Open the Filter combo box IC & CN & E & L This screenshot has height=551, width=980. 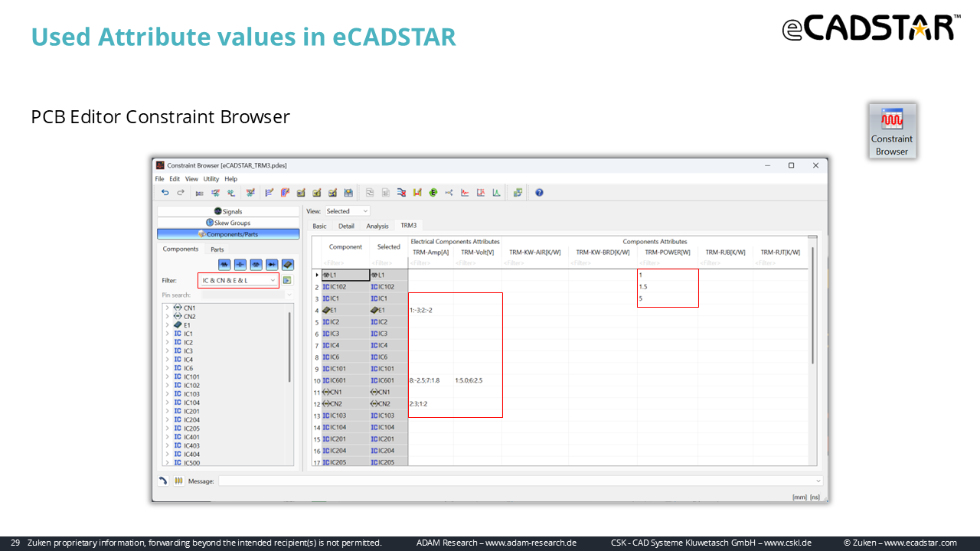click(x=238, y=280)
